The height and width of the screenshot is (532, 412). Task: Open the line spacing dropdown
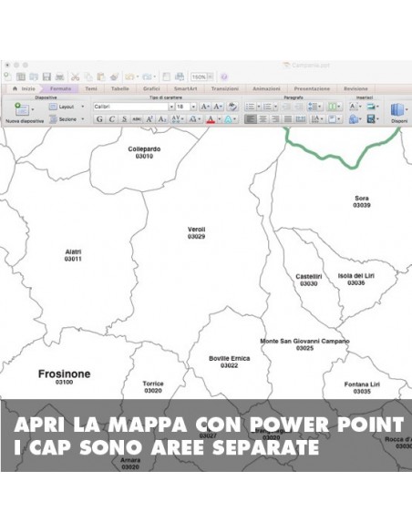click(314, 107)
